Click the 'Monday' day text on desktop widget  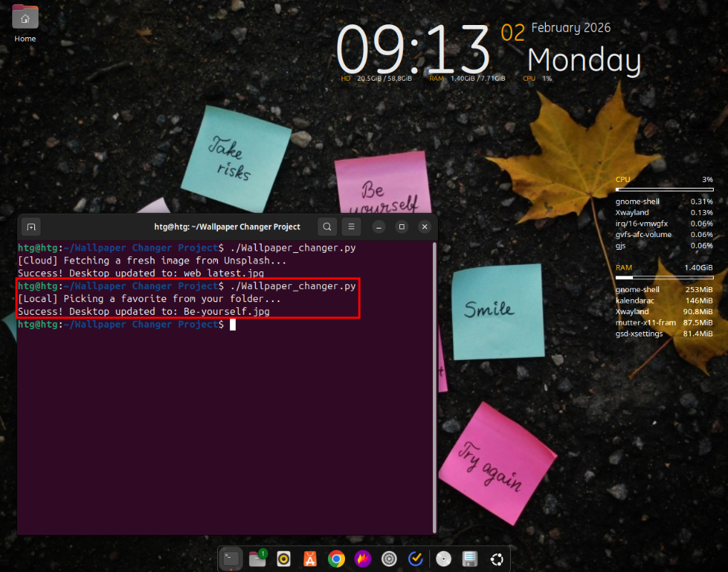pos(584,60)
